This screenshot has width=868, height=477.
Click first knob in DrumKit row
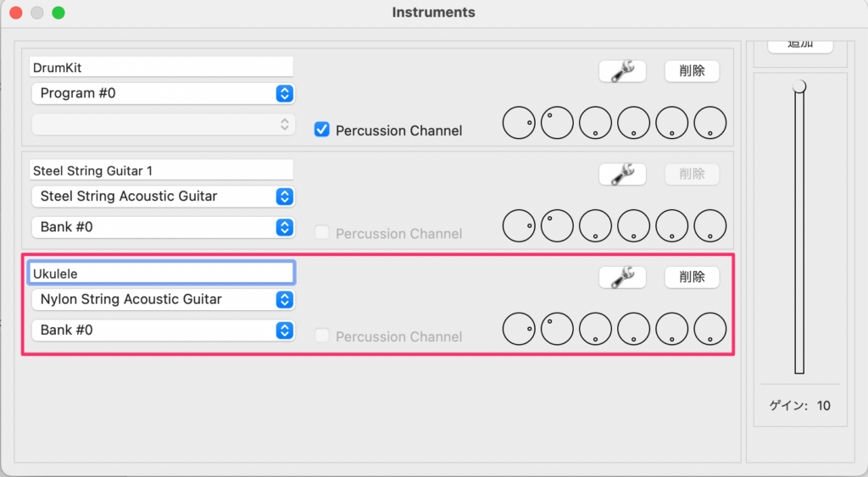click(519, 123)
